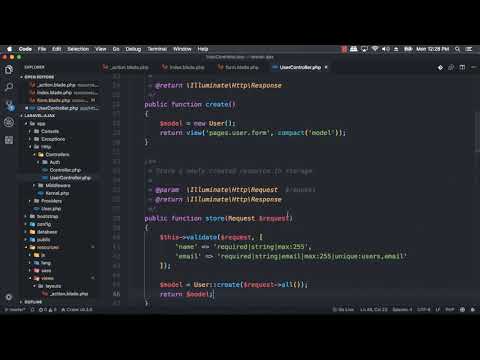The height and width of the screenshot is (360, 480).
Task: Open the Explorer view in activity bar
Action: click(9, 70)
